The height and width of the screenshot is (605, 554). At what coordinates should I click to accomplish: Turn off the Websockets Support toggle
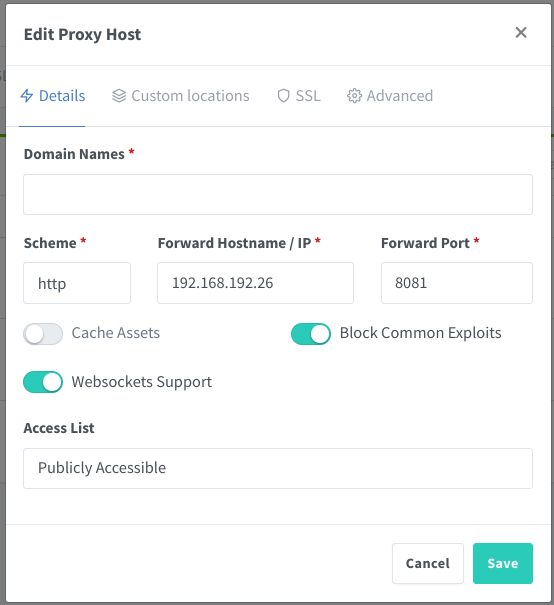click(x=43, y=382)
